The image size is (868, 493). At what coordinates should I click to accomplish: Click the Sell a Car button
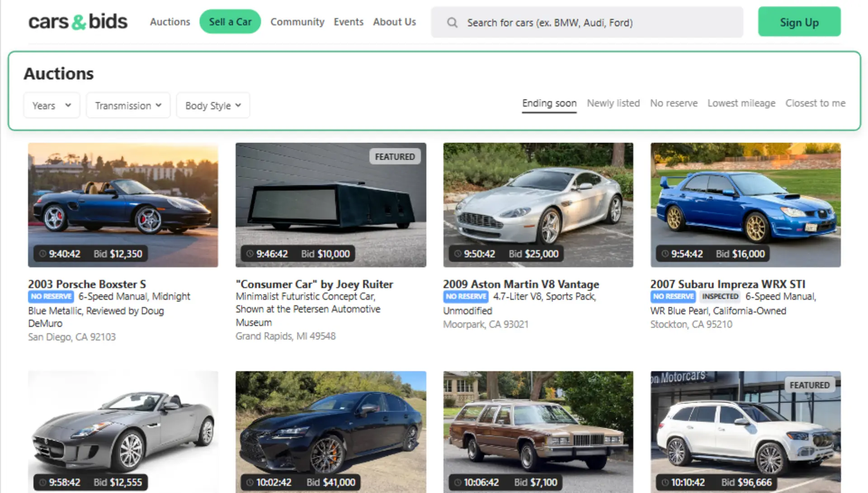(230, 22)
